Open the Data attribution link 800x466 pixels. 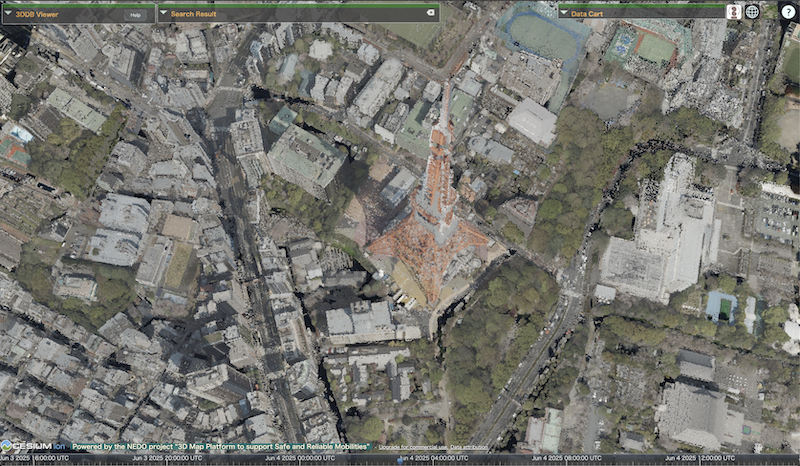[468, 448]
